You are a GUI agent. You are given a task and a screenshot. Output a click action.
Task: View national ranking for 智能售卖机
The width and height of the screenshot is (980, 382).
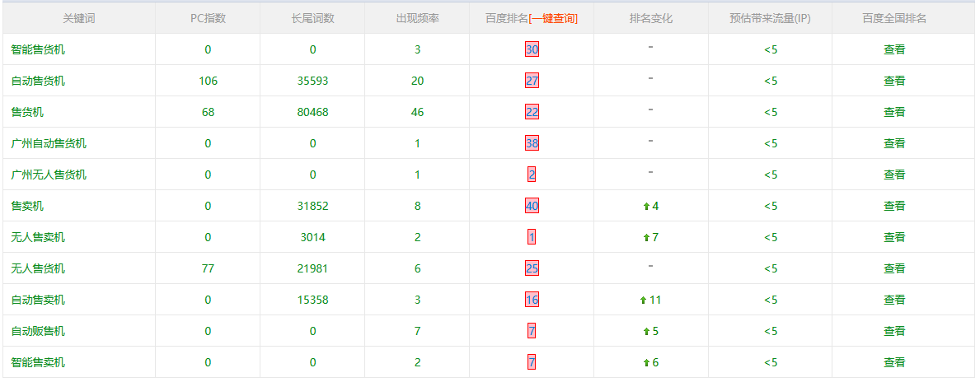[x=894, y=362]
